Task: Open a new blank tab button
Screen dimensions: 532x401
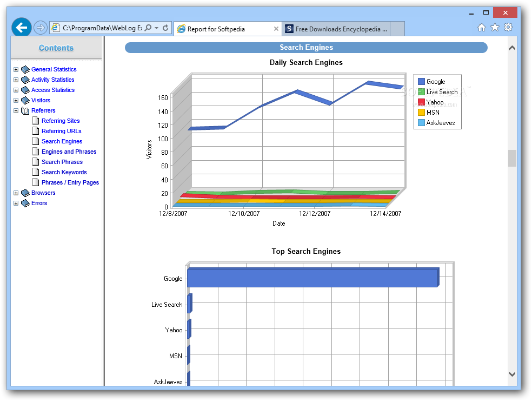Action: click(x=397, y=29)
